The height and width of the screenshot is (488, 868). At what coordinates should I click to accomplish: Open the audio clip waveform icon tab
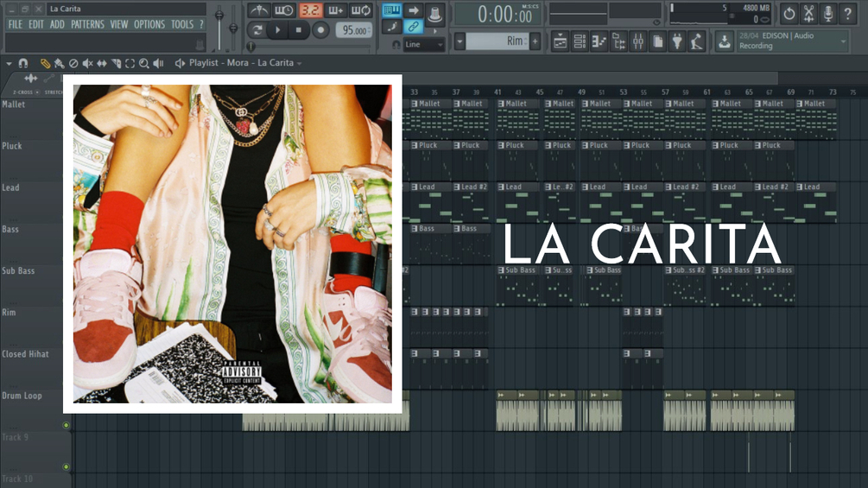tap(31, 79)
